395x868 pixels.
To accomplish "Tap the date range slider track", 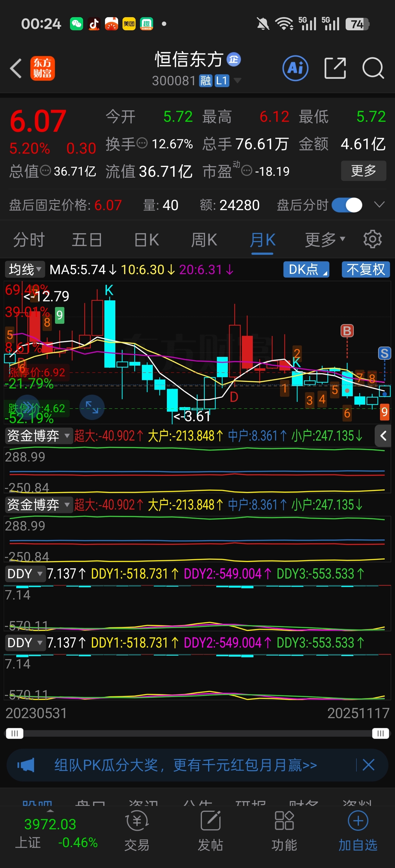I will click(197, 733).
